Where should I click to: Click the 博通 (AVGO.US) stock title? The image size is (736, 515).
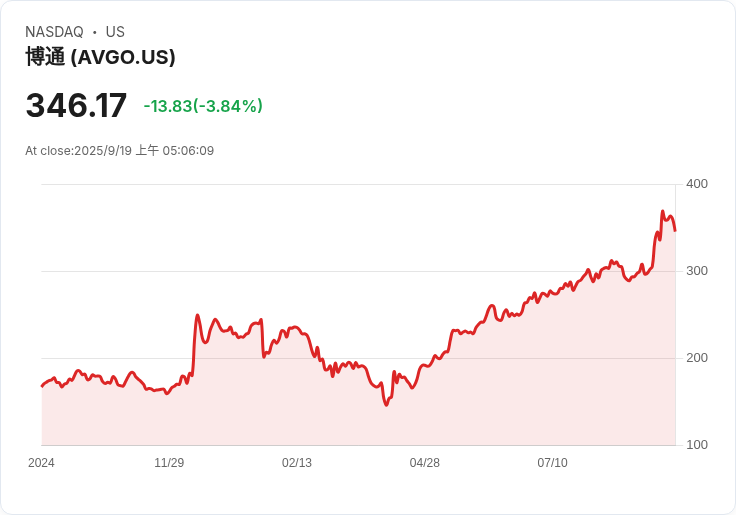100,57
